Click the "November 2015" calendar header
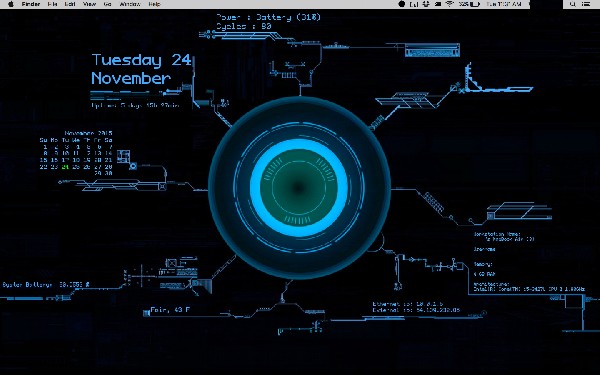The image size is (600, 375). point(88,133)
